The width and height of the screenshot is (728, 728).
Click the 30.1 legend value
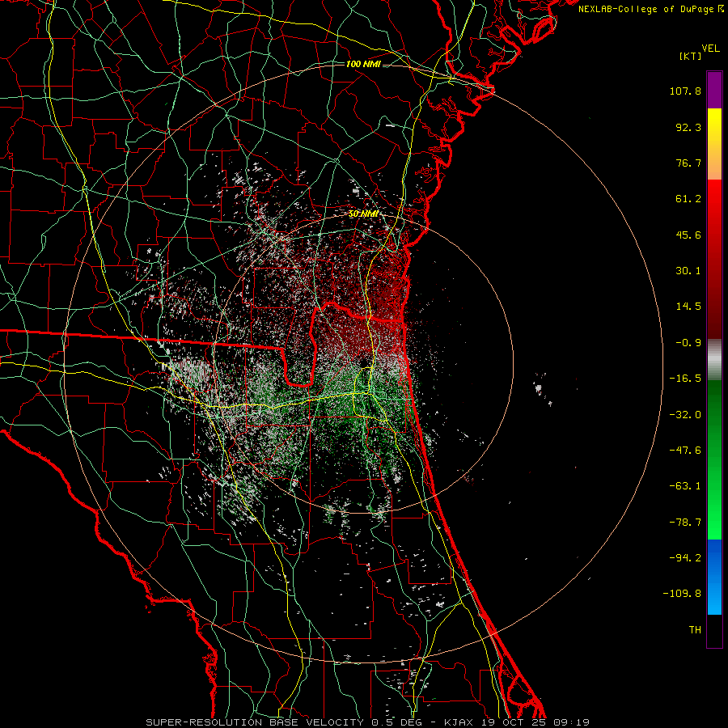(688, 271)
